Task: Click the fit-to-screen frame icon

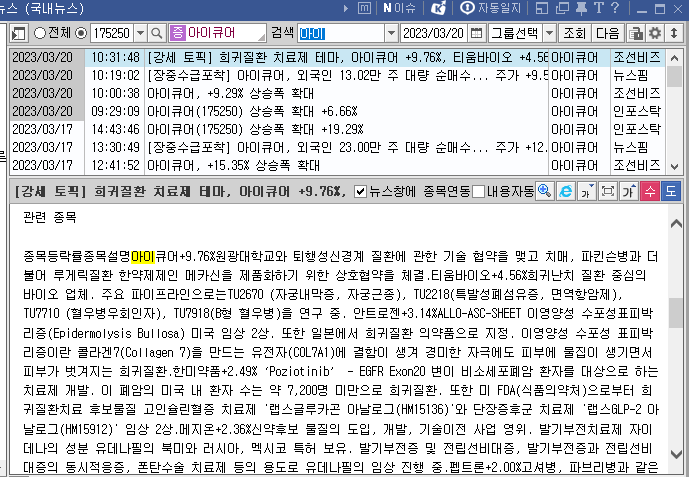Action: pyautogui.click(x=608, y=192)
